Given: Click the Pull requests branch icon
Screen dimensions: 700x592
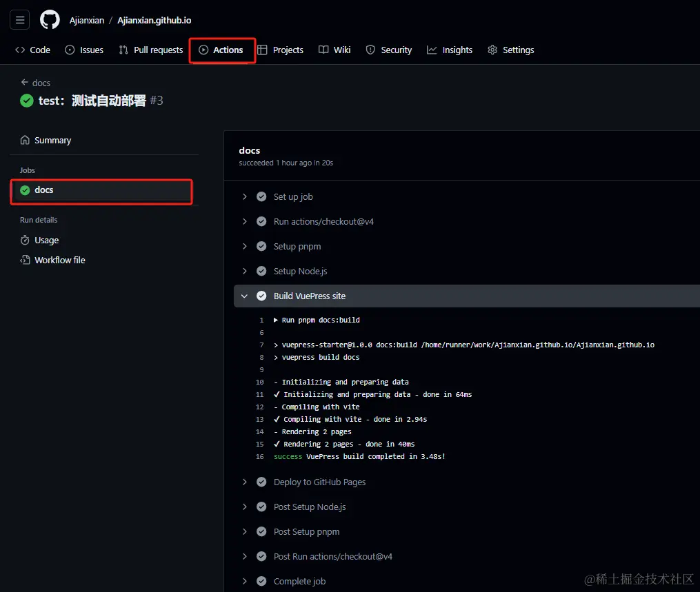Looking at the screenshot, I should (123, 50).
